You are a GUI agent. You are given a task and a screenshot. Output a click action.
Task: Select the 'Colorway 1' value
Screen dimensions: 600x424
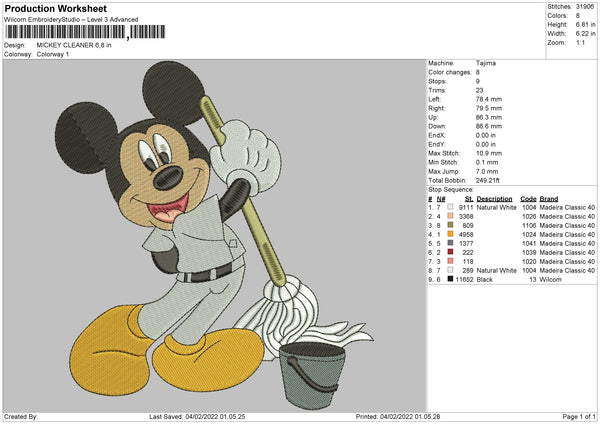click(53, 54)
